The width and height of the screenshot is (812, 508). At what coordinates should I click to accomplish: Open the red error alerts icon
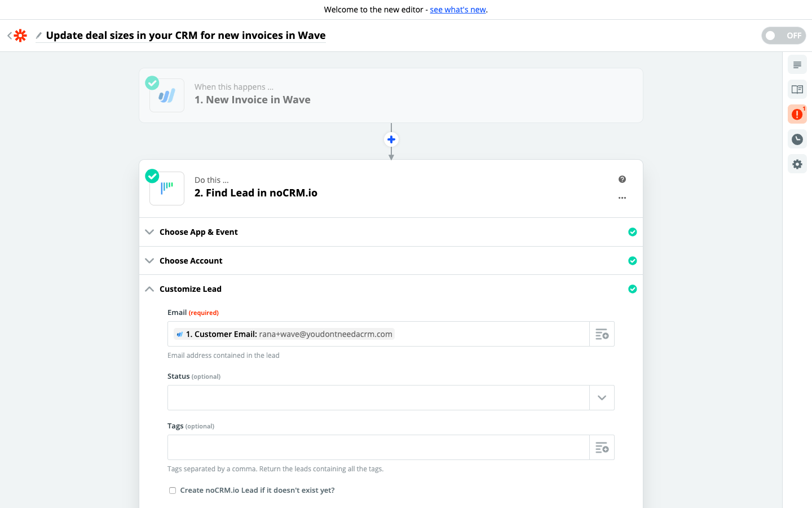pos(797,115)
